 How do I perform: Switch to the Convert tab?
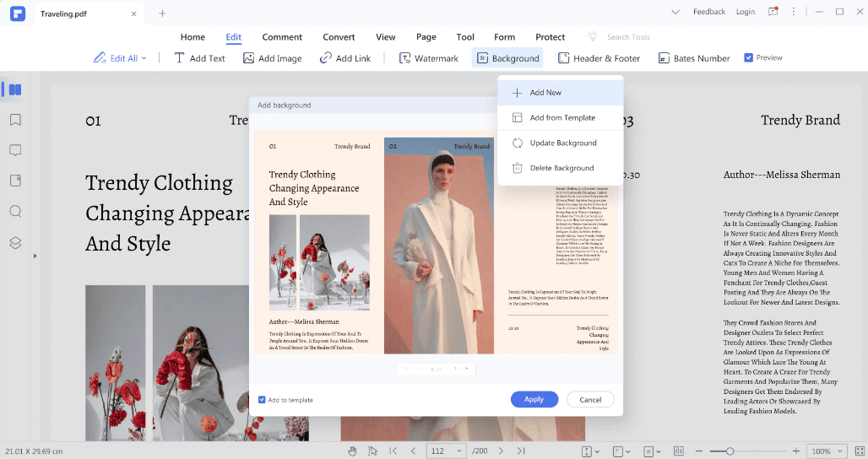tap(339, 37)
